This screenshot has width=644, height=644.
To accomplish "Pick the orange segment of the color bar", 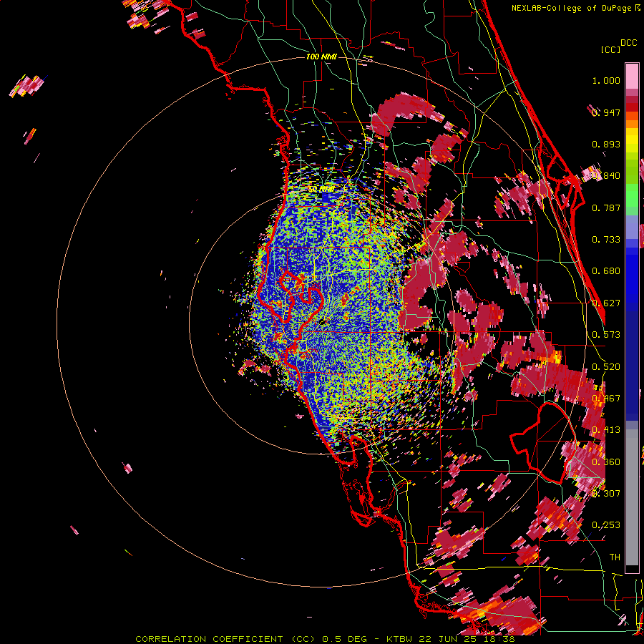I will pyautogui.click(x=632, y=123).
